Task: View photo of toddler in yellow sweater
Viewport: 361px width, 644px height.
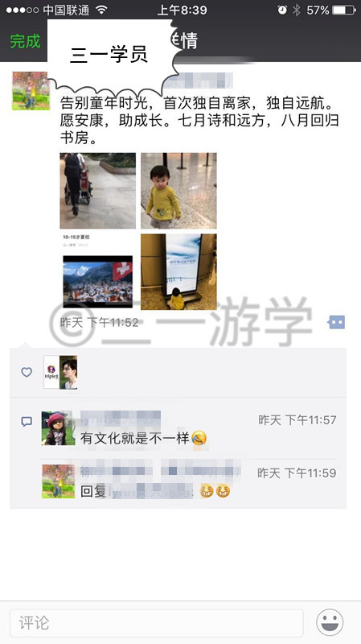Action: tap(178, 191)
